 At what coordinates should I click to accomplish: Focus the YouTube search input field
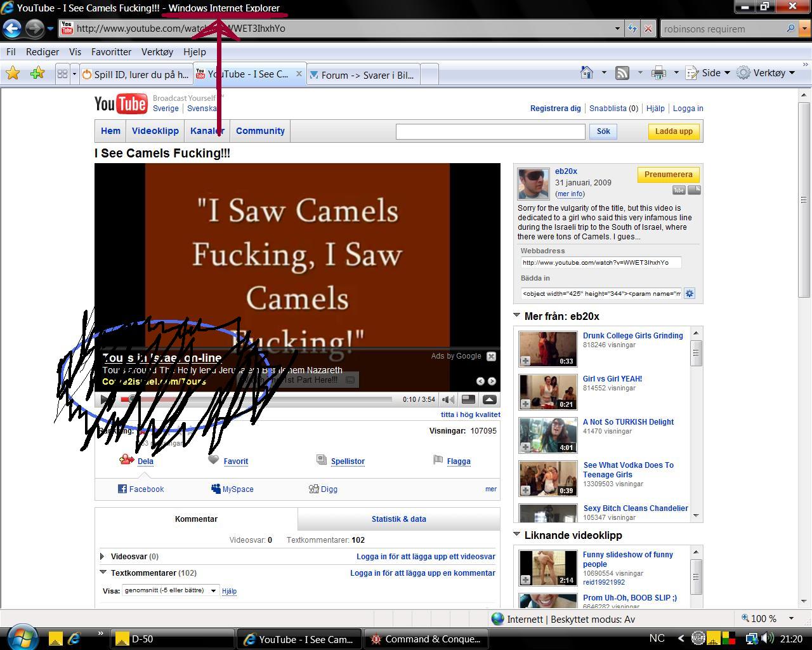click(x=490, y=131)
